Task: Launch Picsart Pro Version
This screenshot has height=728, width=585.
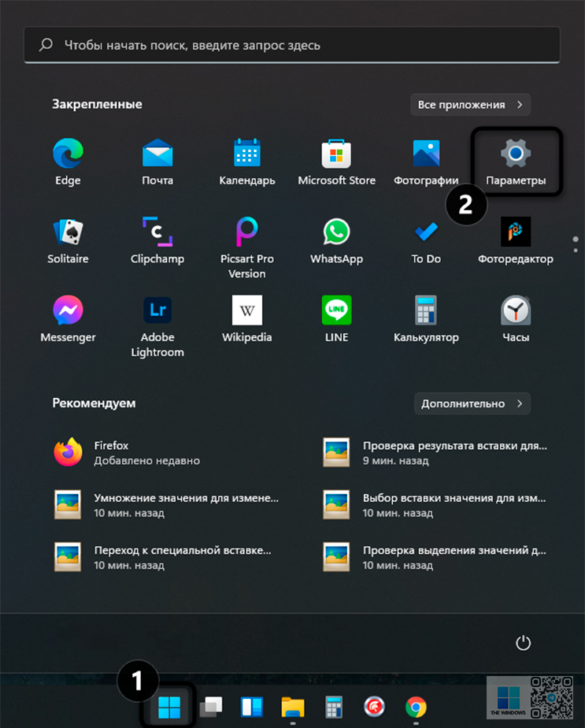Action: click(x=246, y=247)
